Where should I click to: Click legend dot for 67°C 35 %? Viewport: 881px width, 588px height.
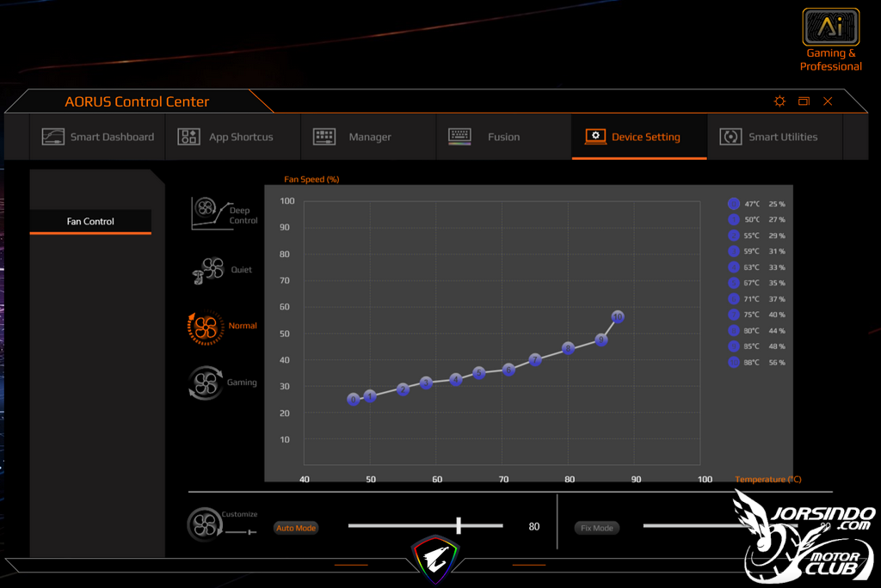coord(733,283)
